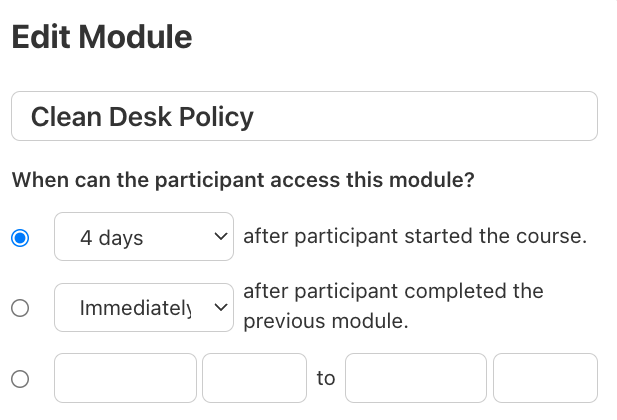Click the 'When can the participant access' question label
This screenshot has width=617, height=420.
pos(243,181)
